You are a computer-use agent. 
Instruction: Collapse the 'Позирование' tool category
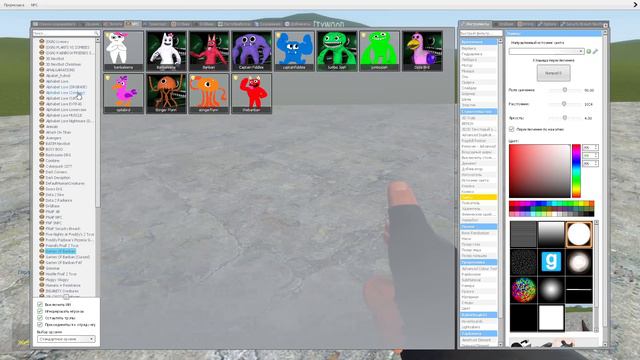point(478,226)
